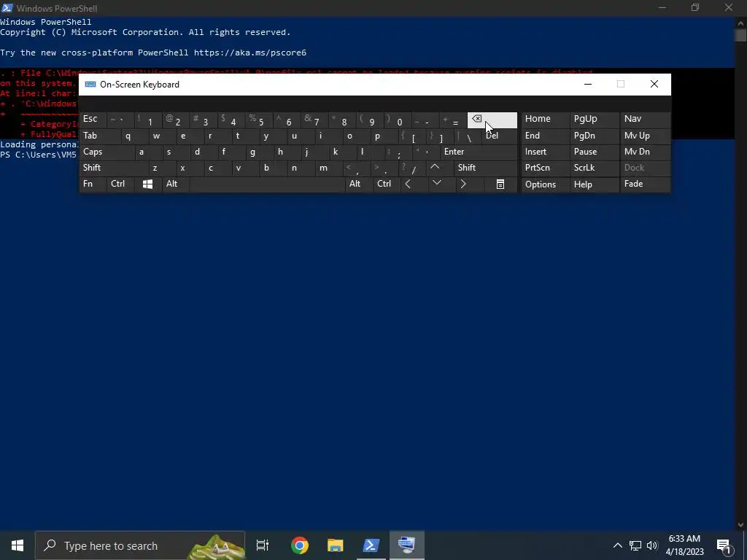Open File Explorer from the taskbar
747x560 pixels.
tap(336, 545)
